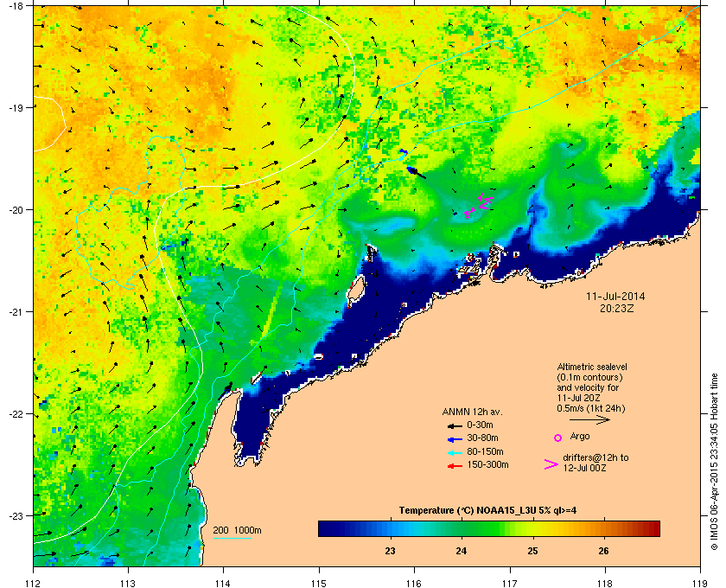Click longitude axis label 115

tap(319, 584)
